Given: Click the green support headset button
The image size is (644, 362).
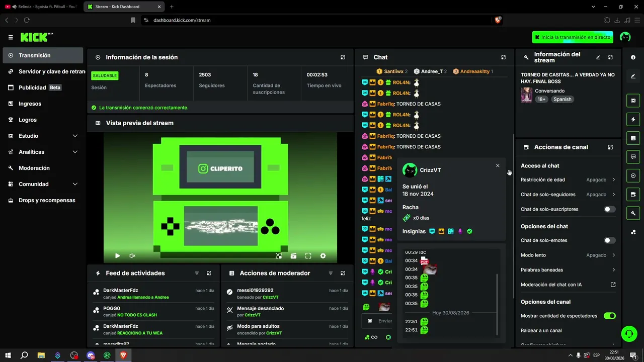Looking at the screenshot, I should pos(628,334).
